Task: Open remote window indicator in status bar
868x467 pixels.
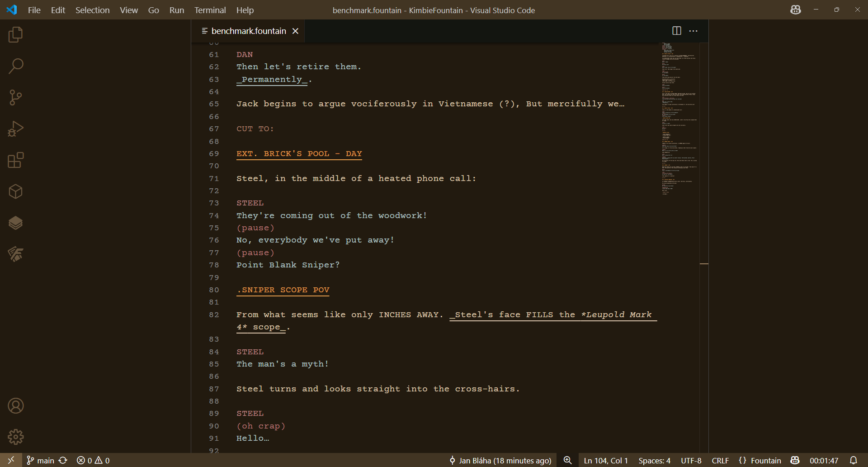Action: [x=11, y=460]
